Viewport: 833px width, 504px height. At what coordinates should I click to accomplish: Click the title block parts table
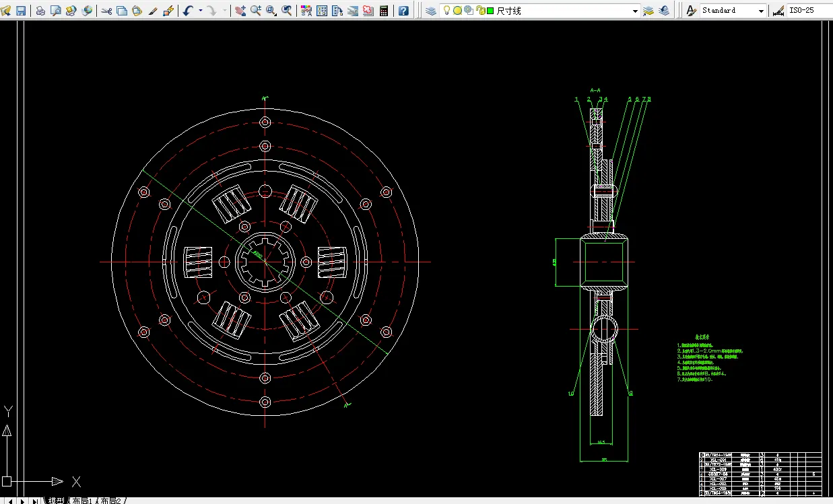pos(761,474)
